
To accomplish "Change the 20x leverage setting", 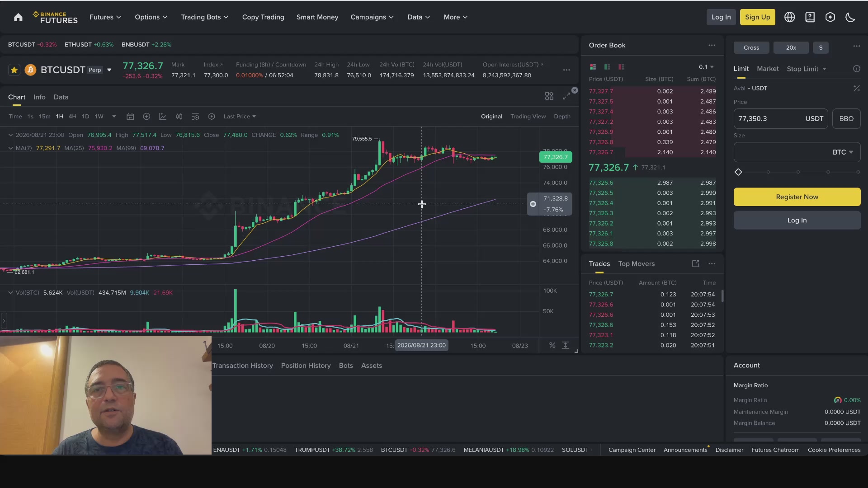I will (791, 47).
